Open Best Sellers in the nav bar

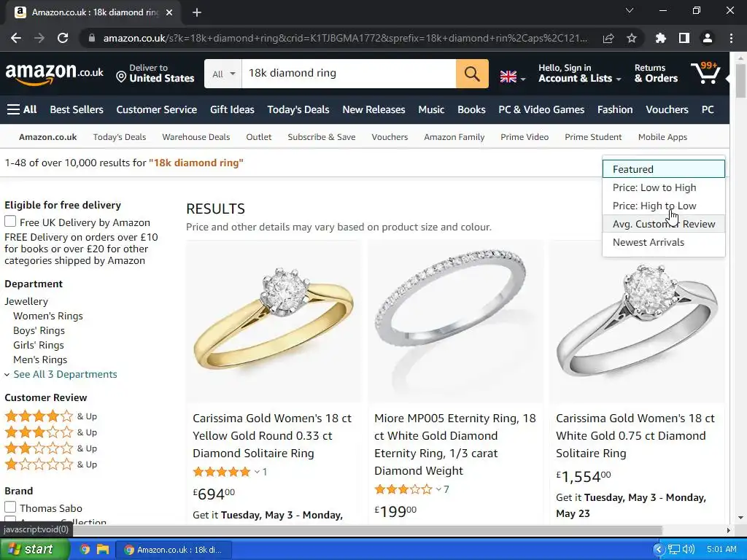tap(76, 109)
